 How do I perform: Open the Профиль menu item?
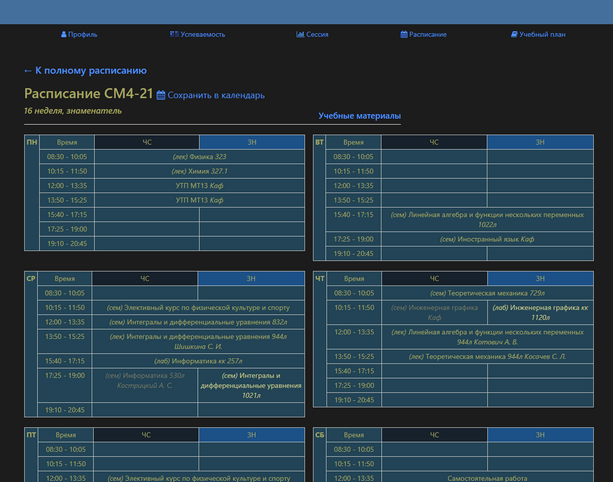tap(82, 34)
